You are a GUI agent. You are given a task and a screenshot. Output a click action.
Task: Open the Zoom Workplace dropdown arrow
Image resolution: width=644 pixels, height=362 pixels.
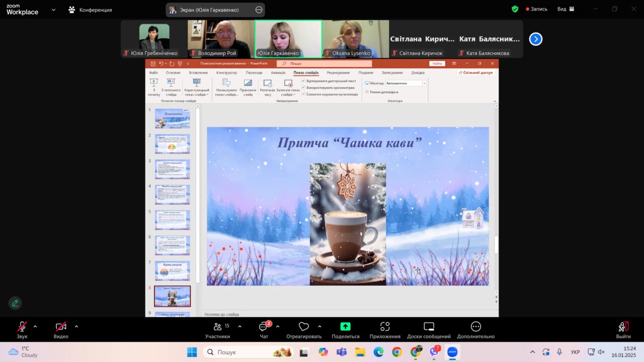[x=54, y=10]
